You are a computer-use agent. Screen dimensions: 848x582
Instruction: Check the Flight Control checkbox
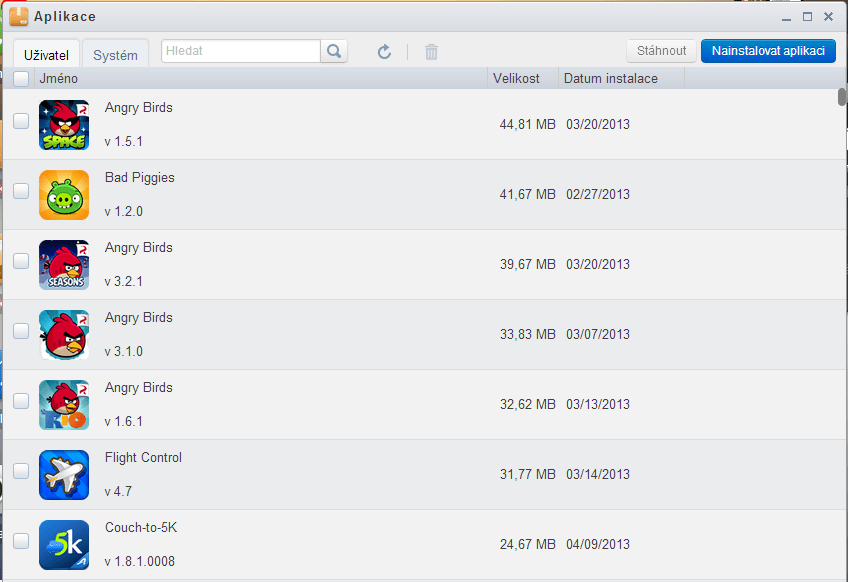[21, 471]
